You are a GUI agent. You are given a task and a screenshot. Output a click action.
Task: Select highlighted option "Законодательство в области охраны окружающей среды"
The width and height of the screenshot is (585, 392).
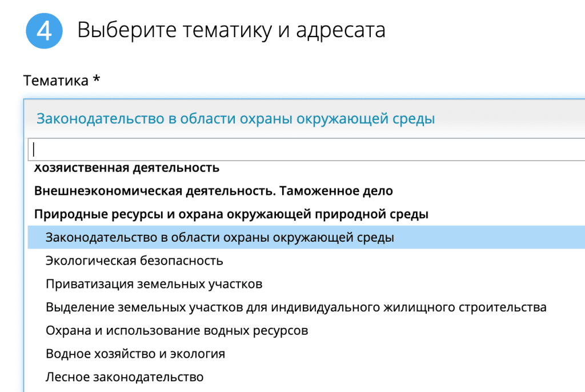coord(220,237)
